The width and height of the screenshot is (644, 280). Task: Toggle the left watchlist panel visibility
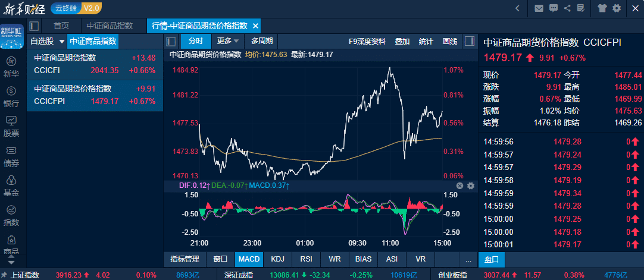171,41
